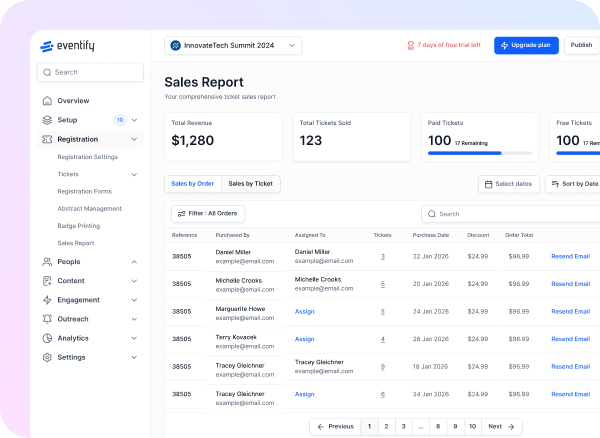Expand the Content section chevron

point(134,281)
